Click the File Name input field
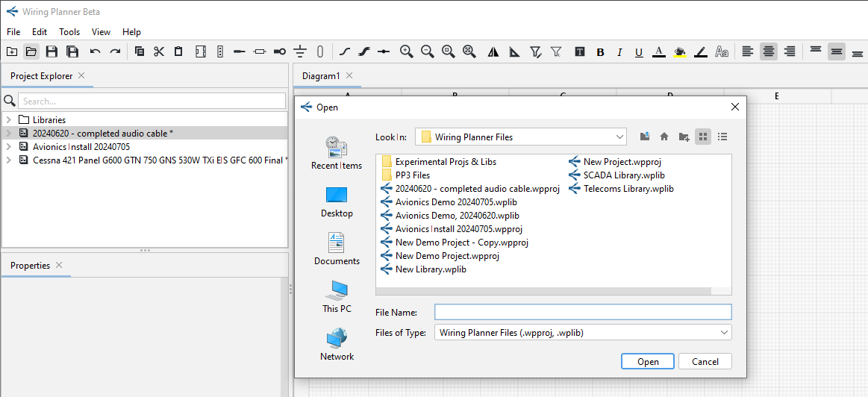Image resolution: width=868 pixels, height=397 pixels. [583, 312]
